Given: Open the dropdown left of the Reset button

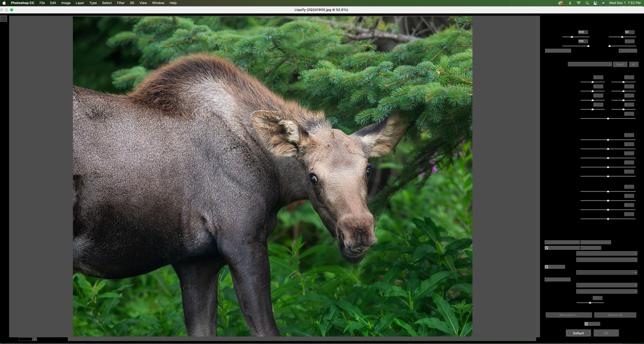Looking at the screenshot, I should (589, 64).
